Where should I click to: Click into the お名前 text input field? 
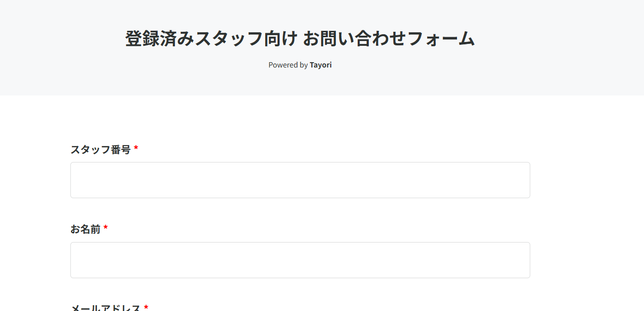[x=300, y=260]
